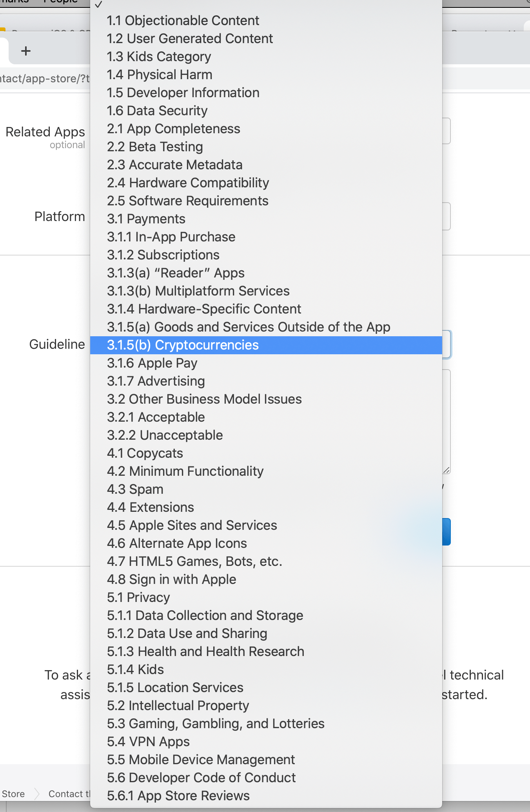Choose 2.3 Accurate Metadata option
530x812 pixels.
tap(175, 165)
